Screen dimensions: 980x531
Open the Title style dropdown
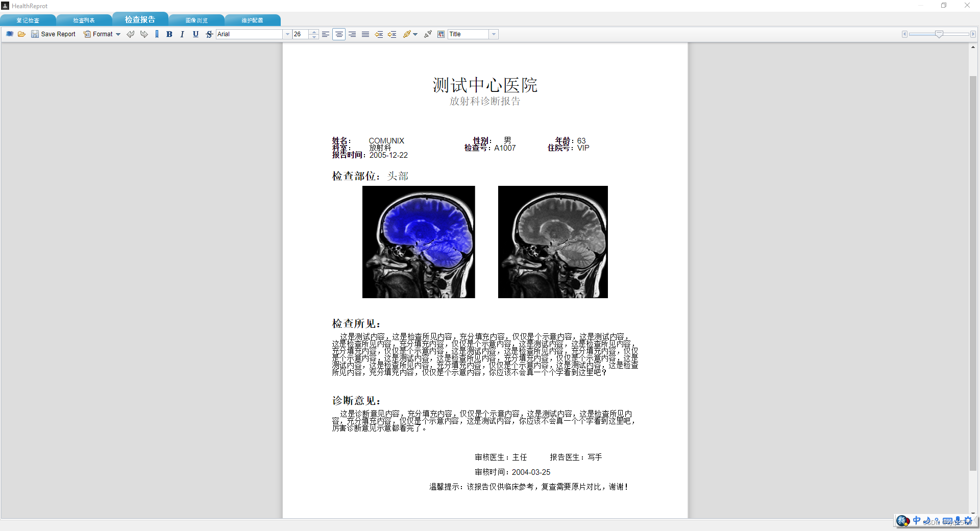coord(493,34)
